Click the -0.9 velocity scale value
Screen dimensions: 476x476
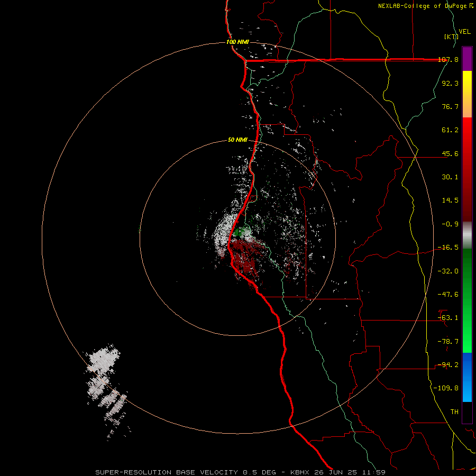(450, 224)
